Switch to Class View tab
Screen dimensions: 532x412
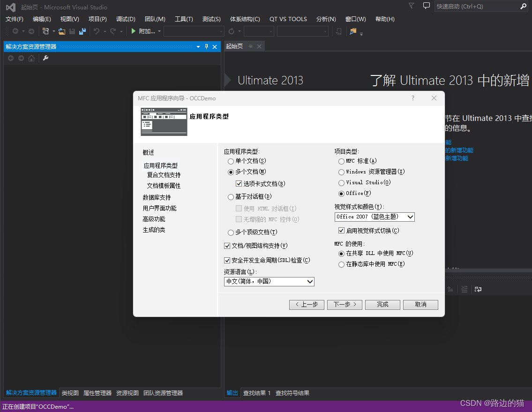coord(70,393)
